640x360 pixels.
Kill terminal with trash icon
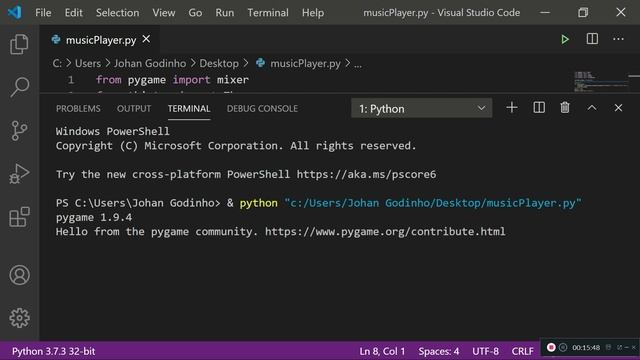(565, 108)
